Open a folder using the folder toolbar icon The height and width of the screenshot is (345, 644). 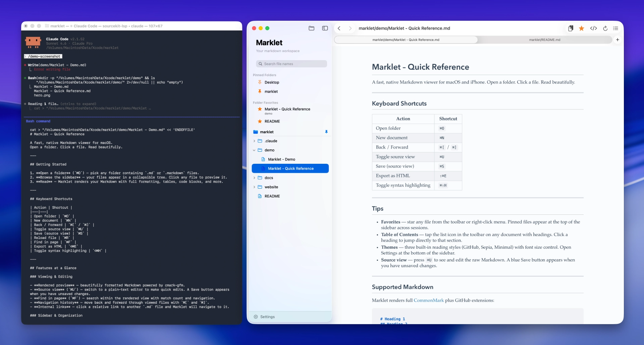(x=311, y=28)
